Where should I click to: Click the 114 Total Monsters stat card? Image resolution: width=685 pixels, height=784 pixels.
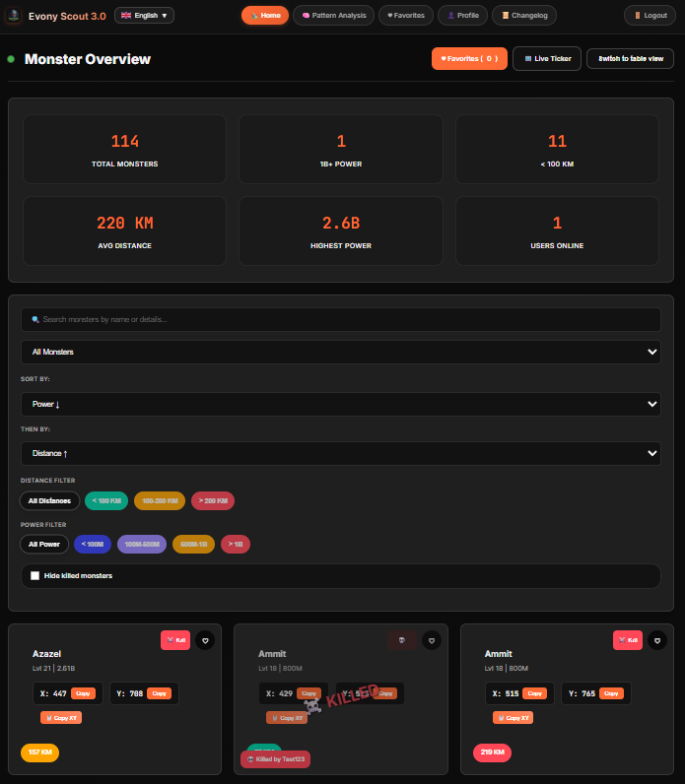click(x=124, y=150)
